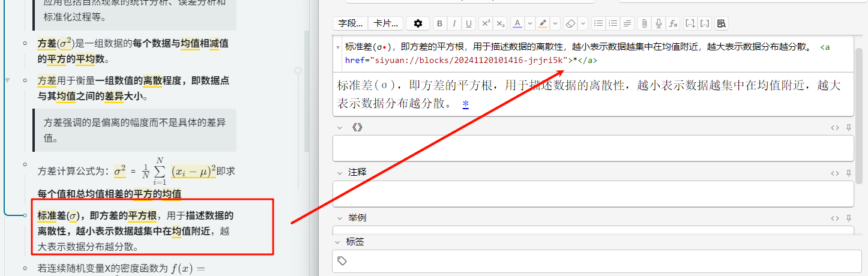Click the tag icon in tags field

[x=342, y=261]
